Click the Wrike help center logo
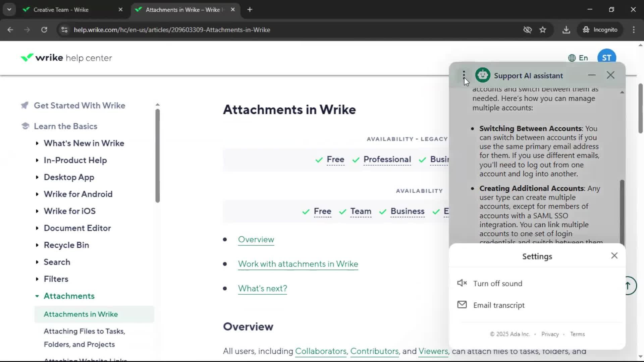This screenshot has width=644, height=362. pyautogui.click(x=66, y=58)
